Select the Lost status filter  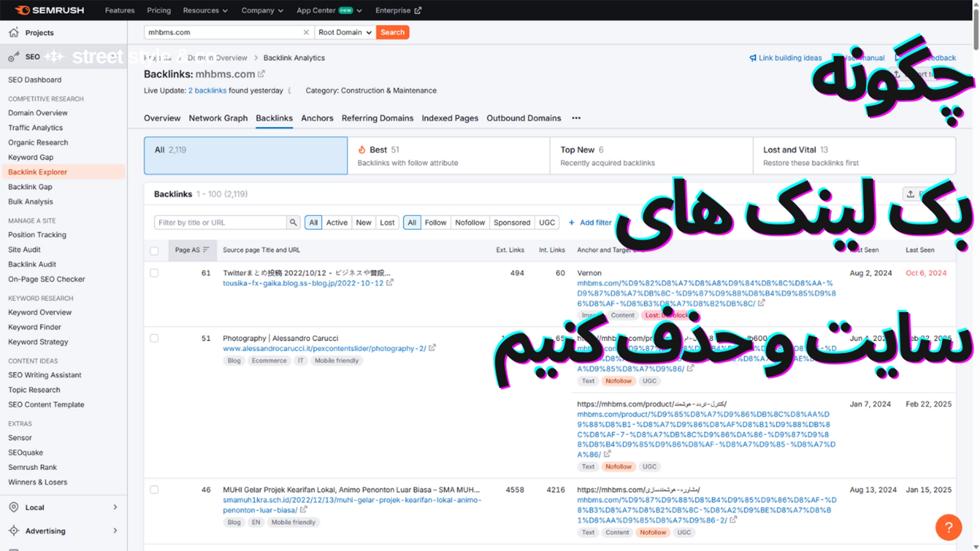tap(387, 222)
